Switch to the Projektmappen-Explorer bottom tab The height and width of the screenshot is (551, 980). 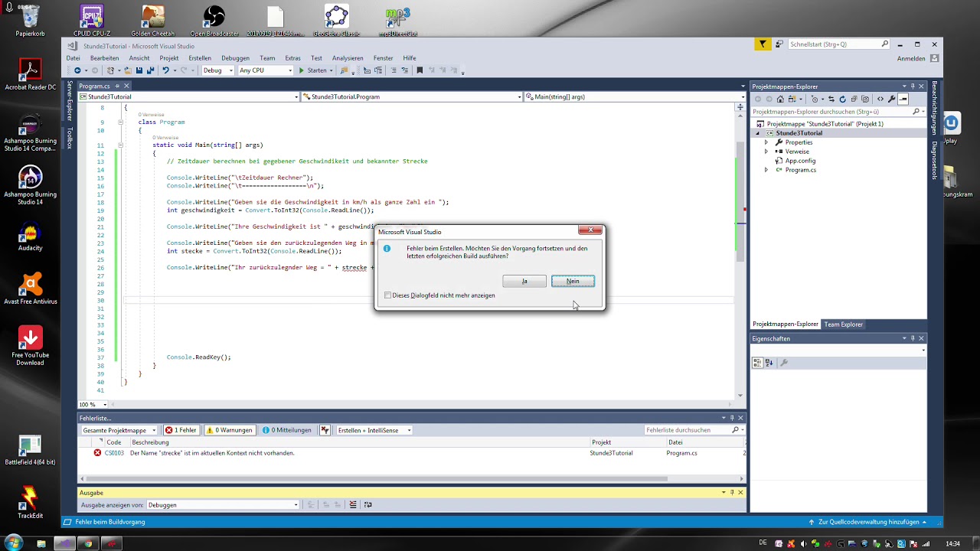click(786, 324)
